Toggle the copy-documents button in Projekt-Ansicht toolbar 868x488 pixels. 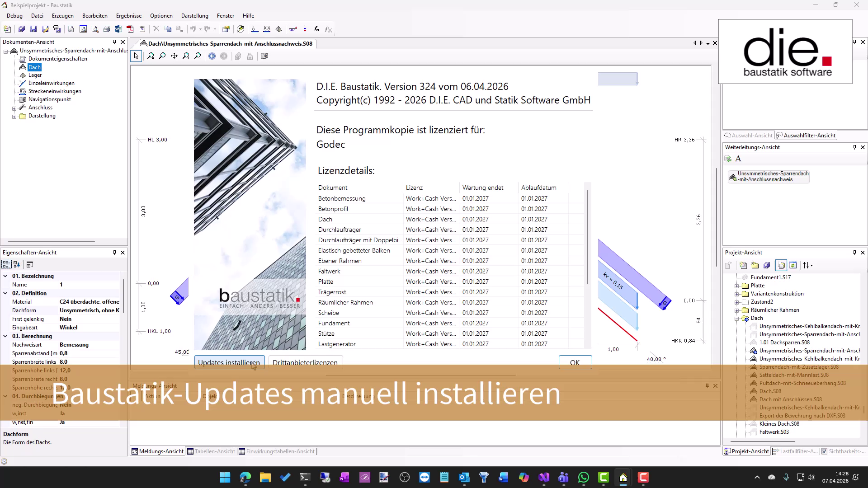pos(781,265)
